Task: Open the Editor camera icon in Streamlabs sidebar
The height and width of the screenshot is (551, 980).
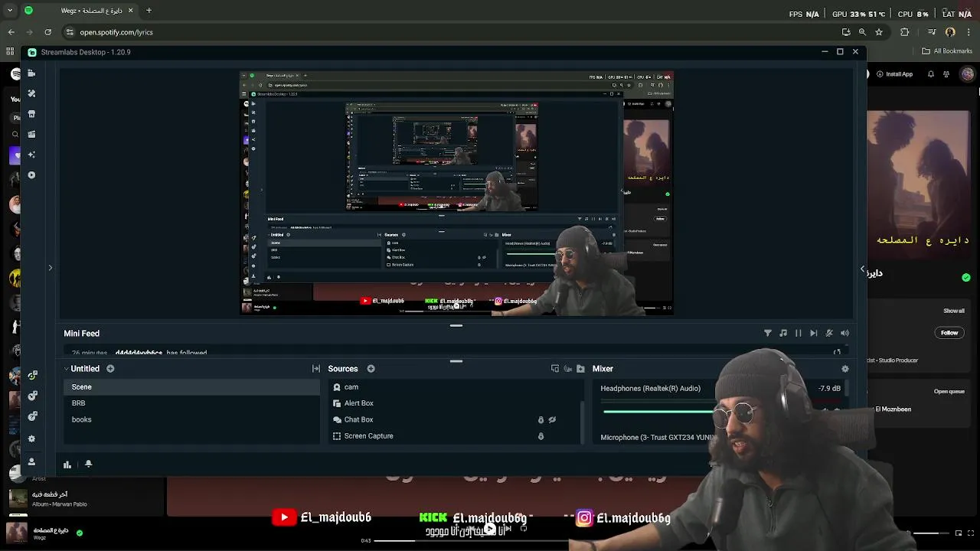Action: click(31, 73)
